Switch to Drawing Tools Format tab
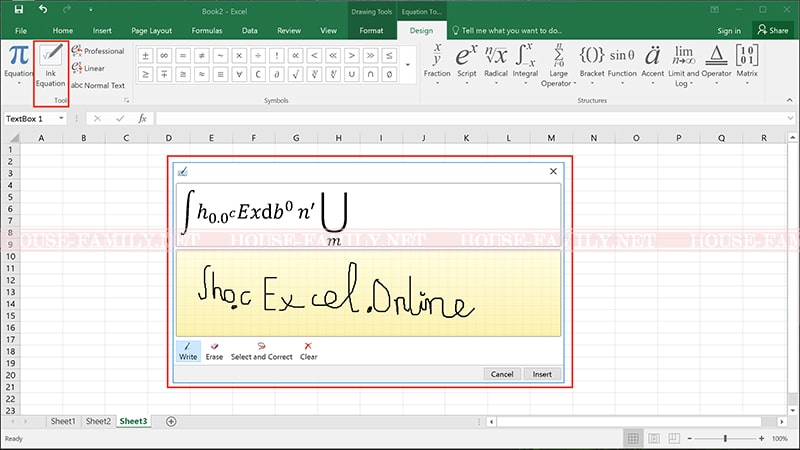Image resolution: width=800 pixels, height=450 pixels. coord(371,31)
